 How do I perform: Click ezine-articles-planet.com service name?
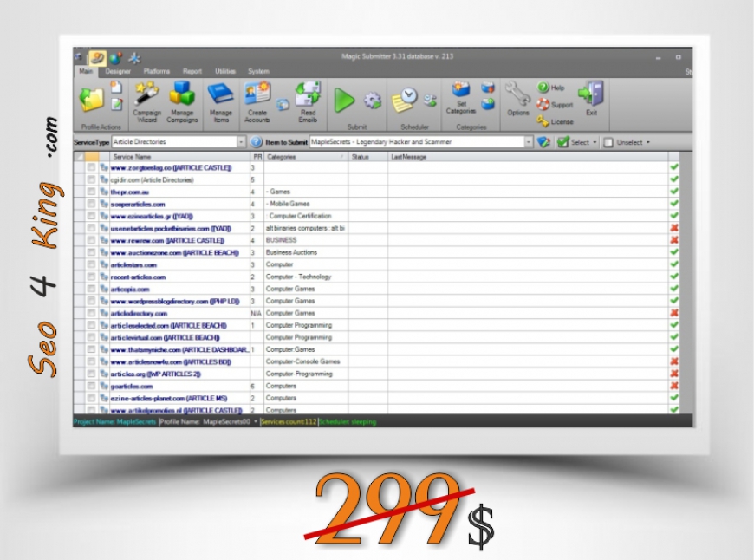(169, 399)
